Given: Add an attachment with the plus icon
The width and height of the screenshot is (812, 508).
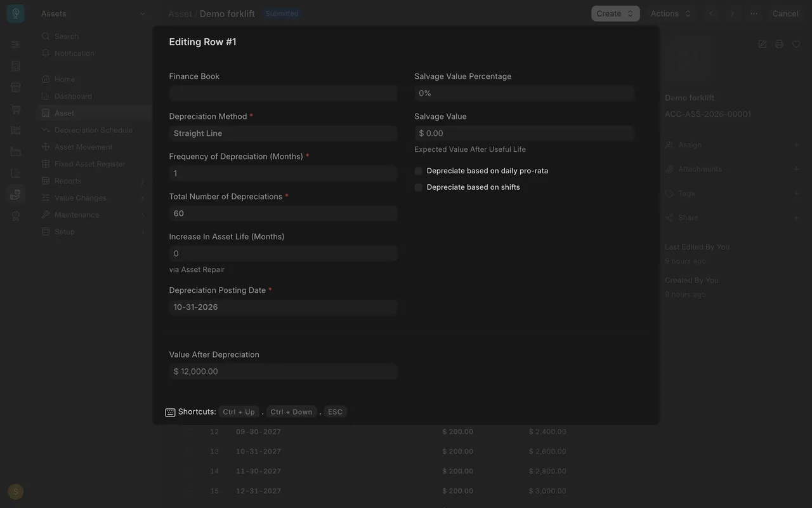Looking at the screenshot, I should pyautogui.click(x=796, y=169).
